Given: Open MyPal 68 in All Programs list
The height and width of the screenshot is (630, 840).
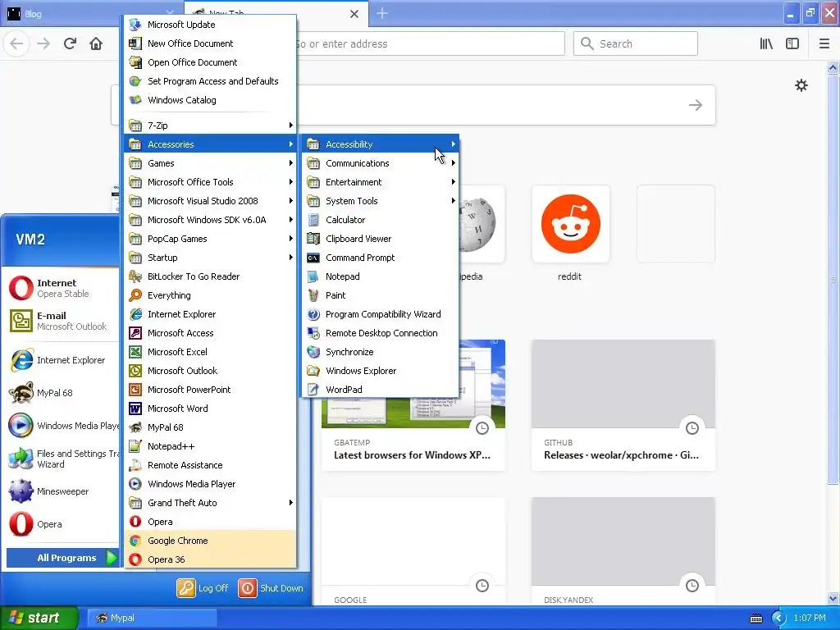Looking at the screenshot, I should 210,427.
